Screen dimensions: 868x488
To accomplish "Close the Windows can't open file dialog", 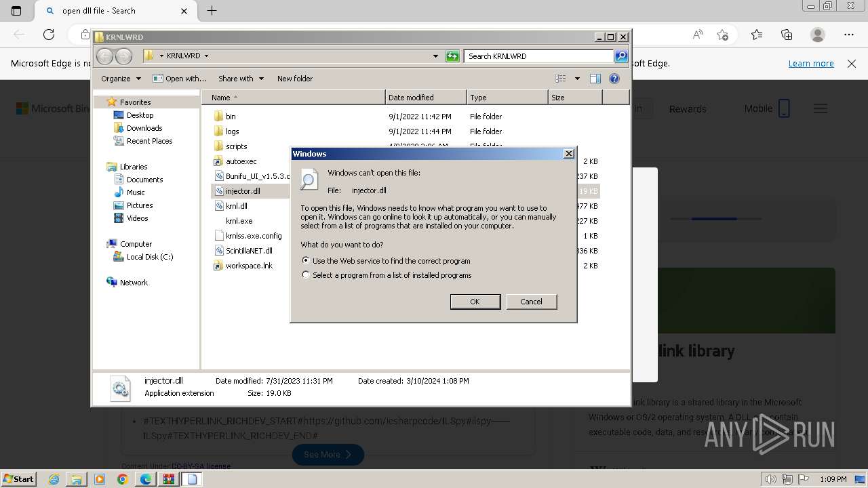I will point(569,154).
